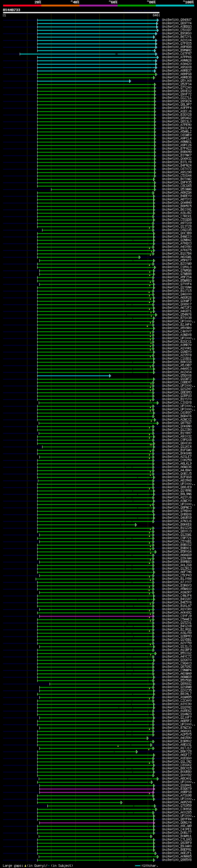Open hit UniRef100_Q88JE9

176,487
